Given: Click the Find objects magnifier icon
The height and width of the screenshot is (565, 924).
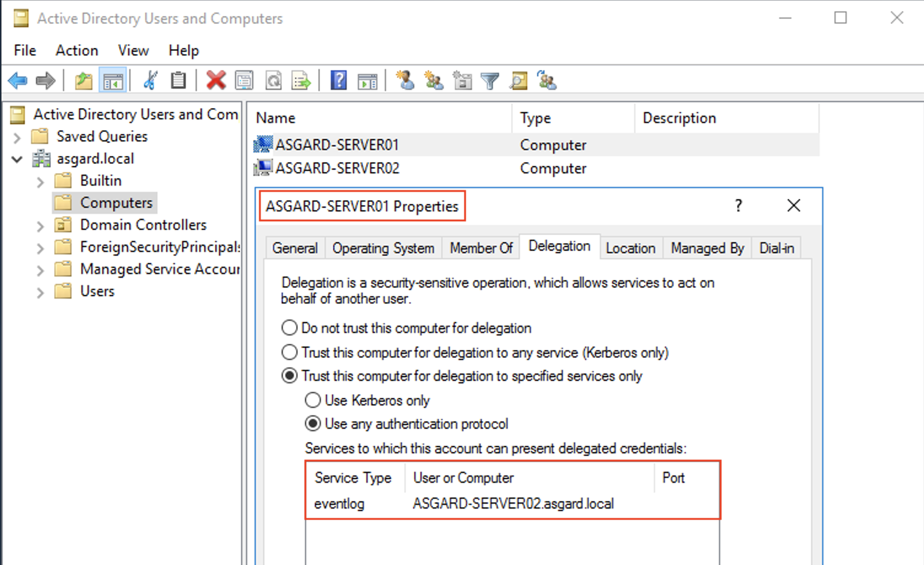Looking at the screenshot, I should [x=519, y=80].
